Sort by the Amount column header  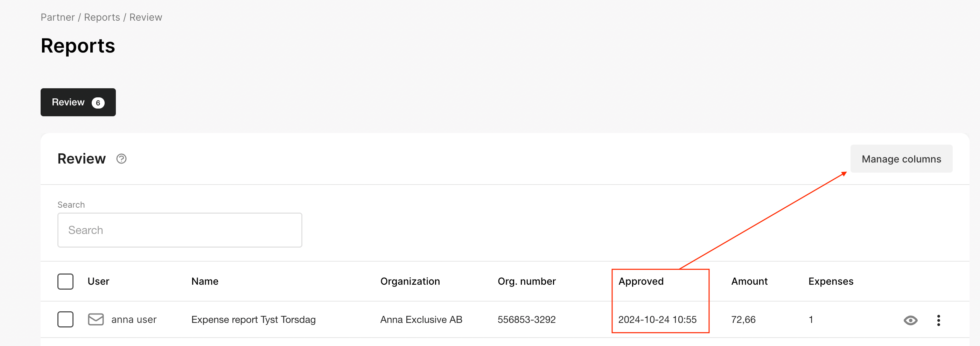point(749,281)
